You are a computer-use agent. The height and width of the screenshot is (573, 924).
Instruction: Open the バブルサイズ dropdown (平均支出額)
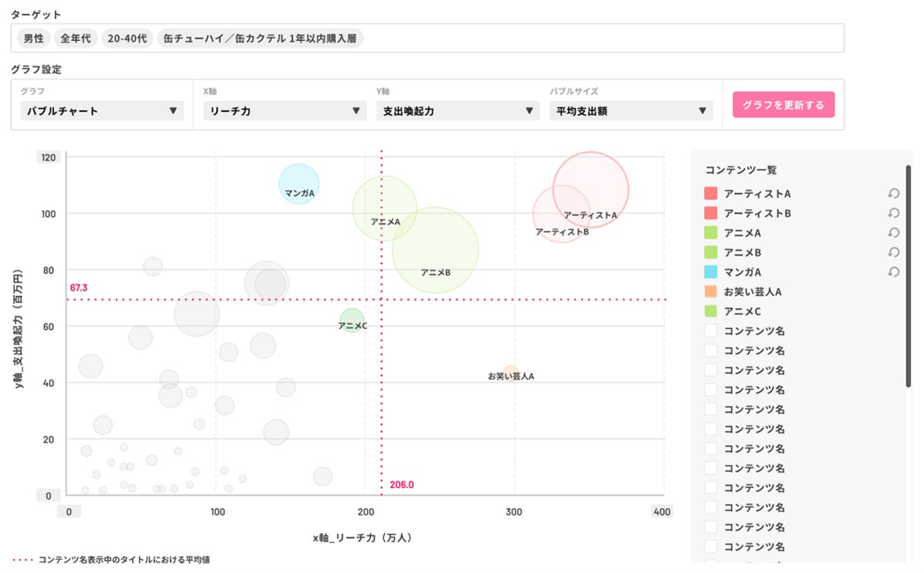[630, 111]
